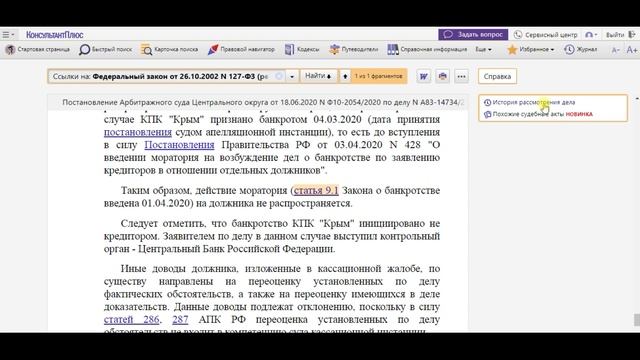Screen dimensions: 640x360
Task: Open Путеводители
Action: pos(353,49)
